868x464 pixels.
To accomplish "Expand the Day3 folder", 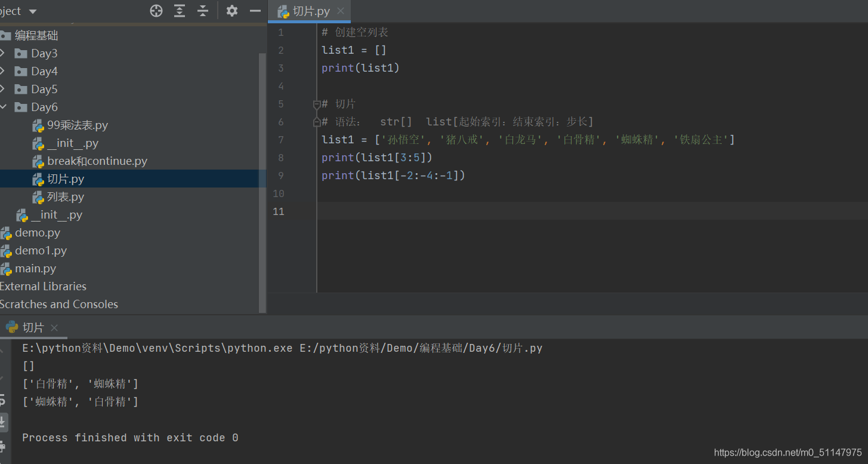I will click(3, 53).
